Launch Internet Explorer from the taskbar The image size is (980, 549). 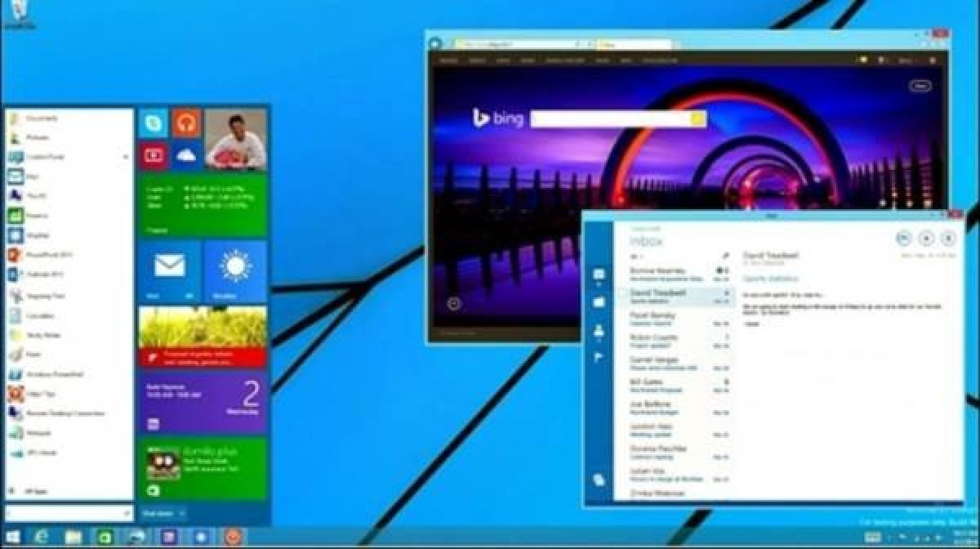point(39,537)
